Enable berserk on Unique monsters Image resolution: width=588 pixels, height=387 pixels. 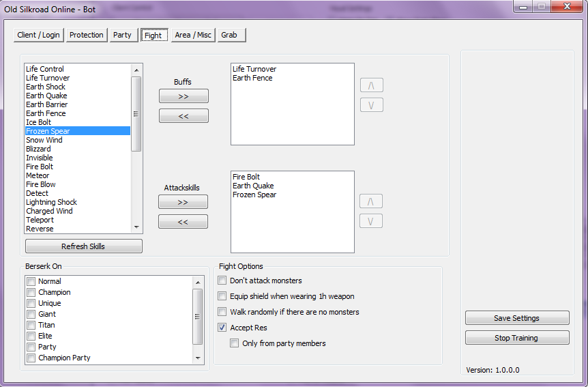tap(31, 303)
